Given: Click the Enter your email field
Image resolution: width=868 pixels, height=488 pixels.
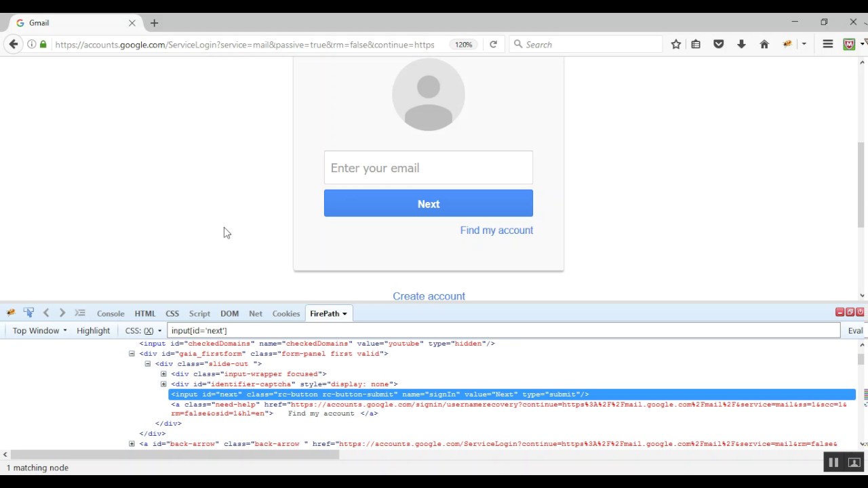Looking at the screenshot, I should (428, 168).
